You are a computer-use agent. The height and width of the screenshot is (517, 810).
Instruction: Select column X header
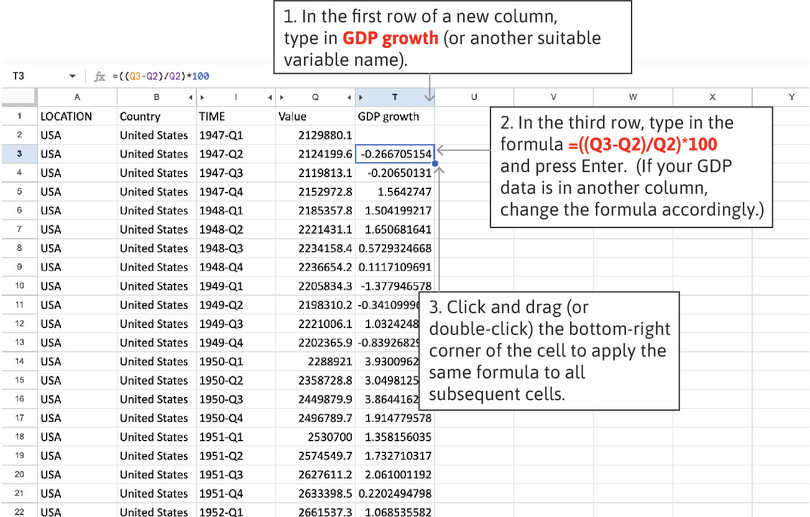pyautogui.click(x=712, y=97)
